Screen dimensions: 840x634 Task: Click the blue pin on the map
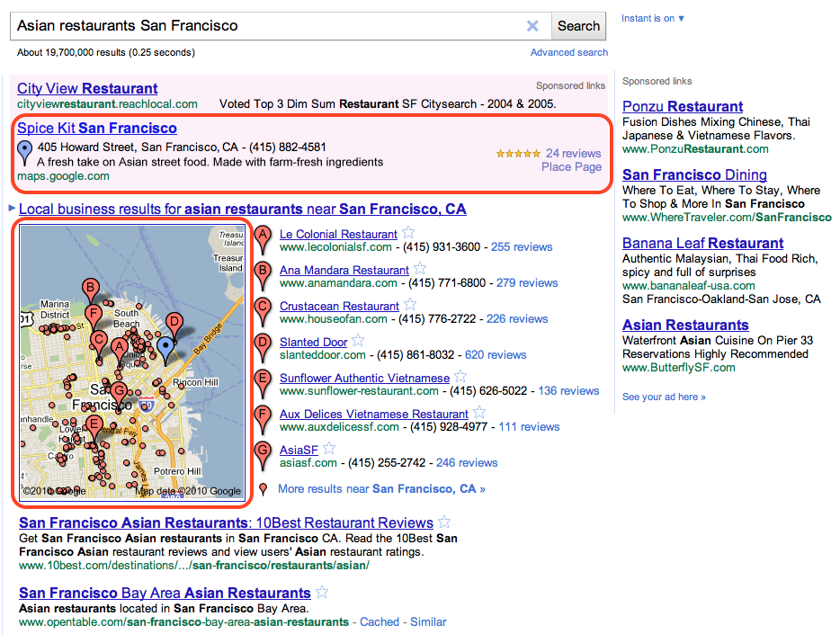pyautogui.click(x=165, y=351)
